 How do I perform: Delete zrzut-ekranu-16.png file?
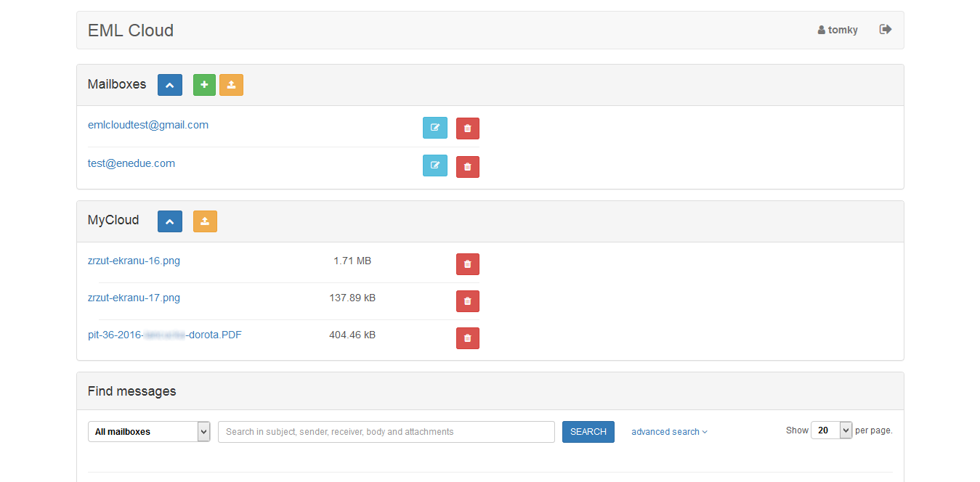point(467,264)
